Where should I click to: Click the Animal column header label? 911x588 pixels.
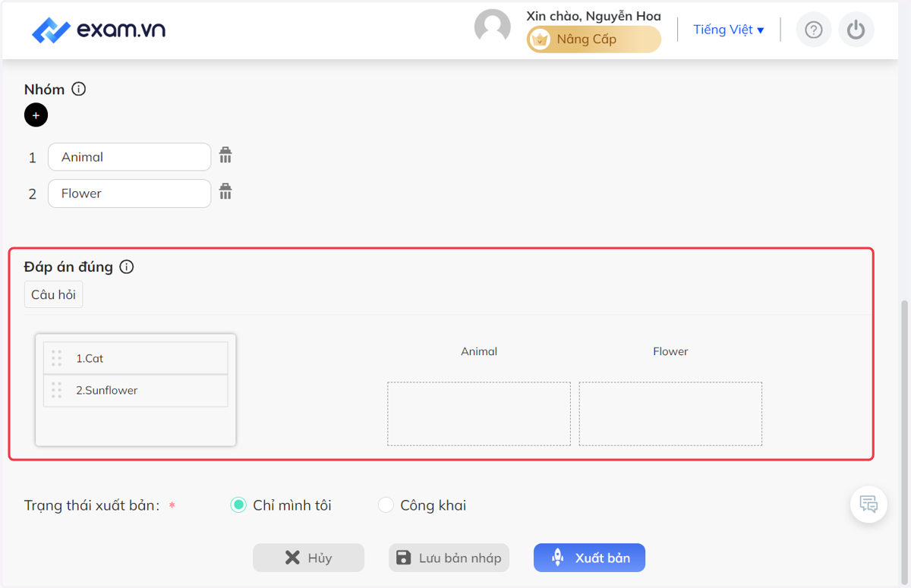tap(479, 351)
